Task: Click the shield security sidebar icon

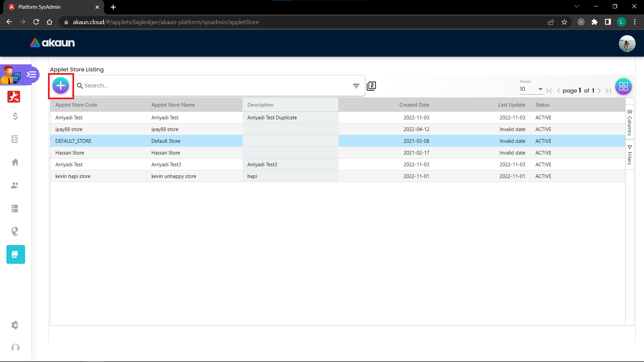Action: tap(15, 231)
